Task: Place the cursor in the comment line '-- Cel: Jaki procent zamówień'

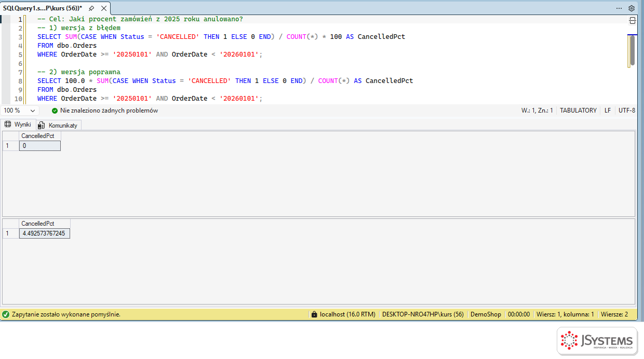Action: pos(140,19)
